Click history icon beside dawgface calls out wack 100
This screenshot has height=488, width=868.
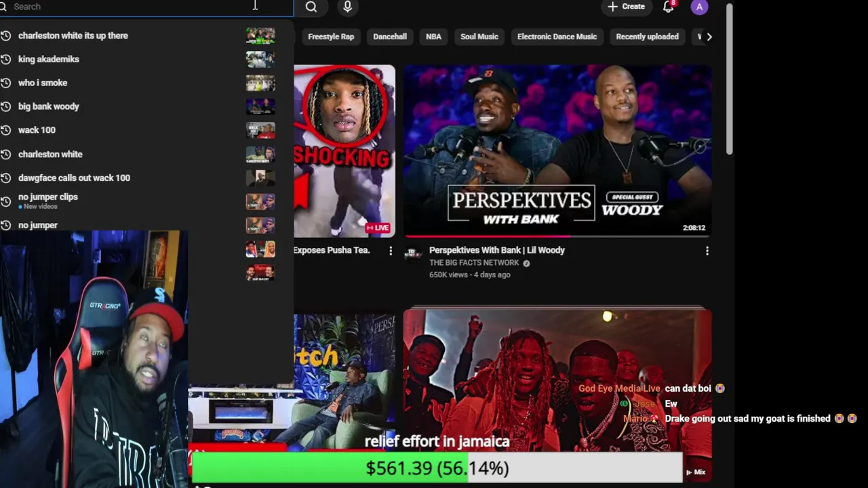[x=5, y=178]
